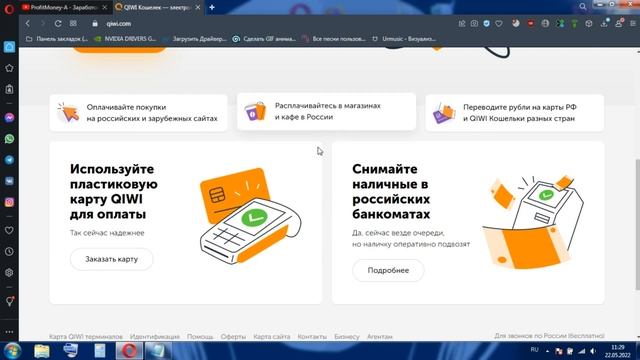Open the Загрузить Драйвер bookmark
Viewport: 640px width, 360px height.
point(194,39)
